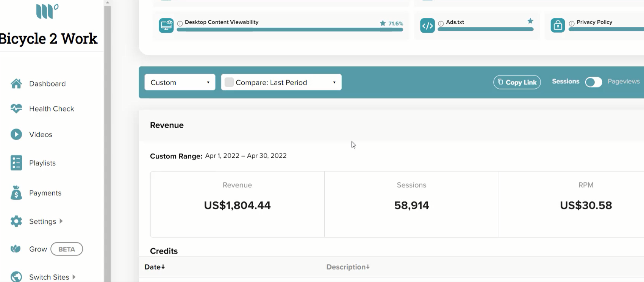Click the Ads.txt progress bar
644x282 pixels.
point(486,29)
